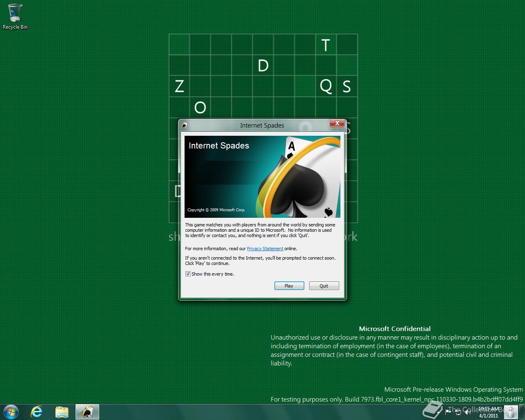Click the taskbar clock showing 10:15 AM

(488, 412)
